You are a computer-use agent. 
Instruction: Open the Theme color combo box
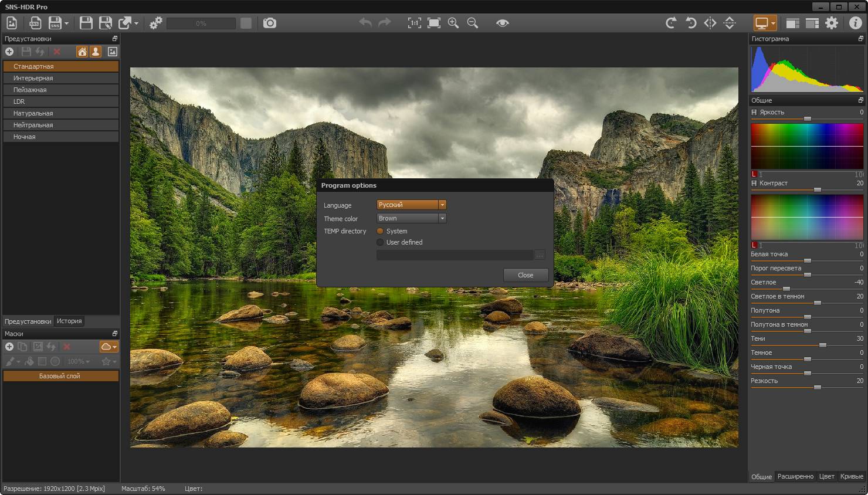(412, 218)
